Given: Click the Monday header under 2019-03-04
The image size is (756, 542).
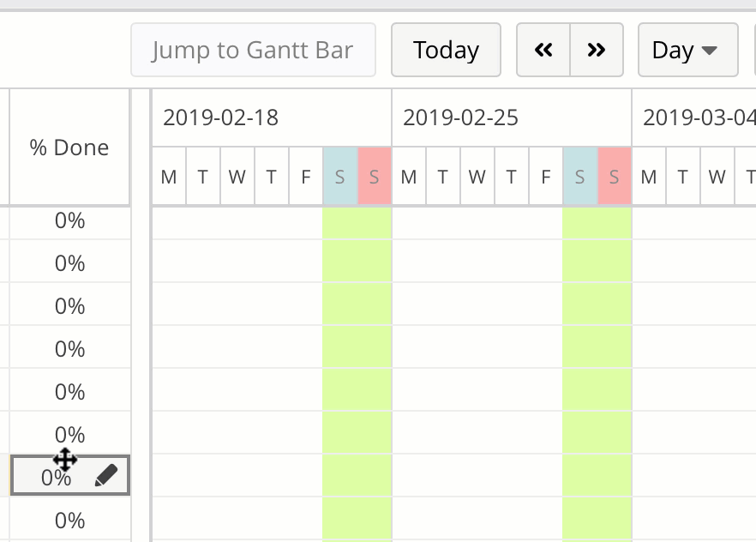Looking at the screenshot, I should point(648,176).
